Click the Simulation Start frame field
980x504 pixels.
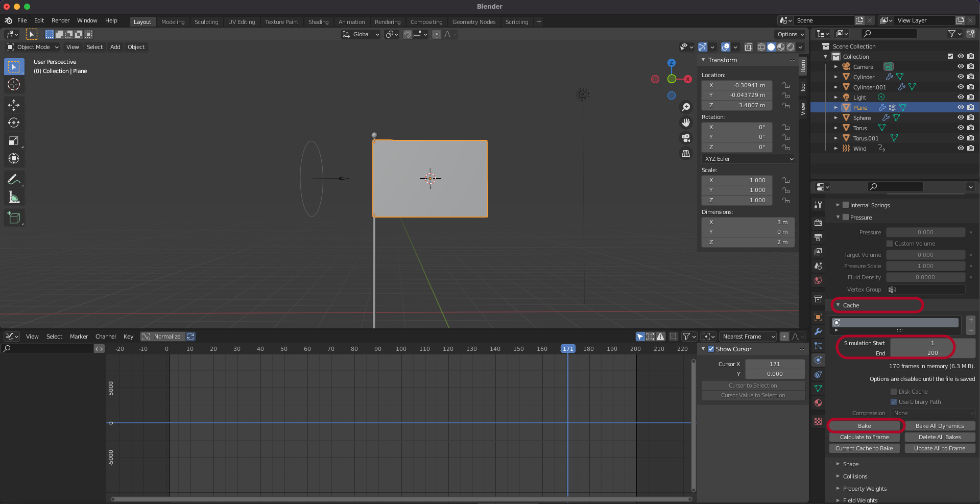click(x=932, y=343)
